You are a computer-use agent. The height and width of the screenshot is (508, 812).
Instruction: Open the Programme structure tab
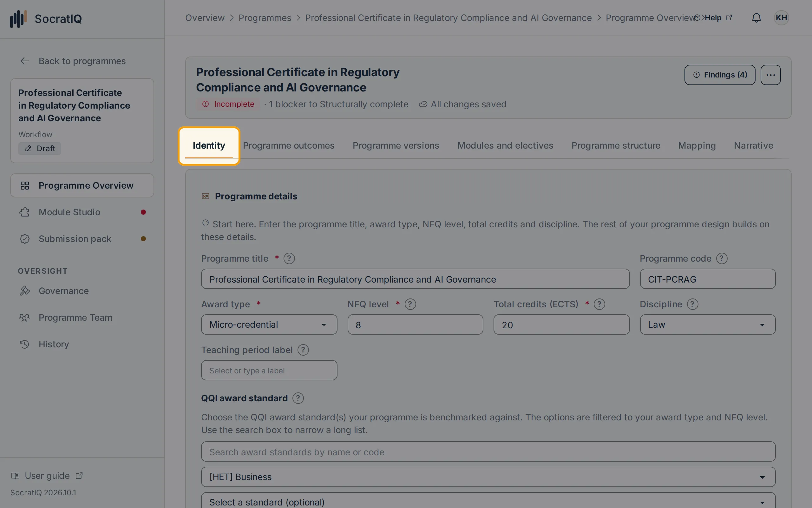click(616, 145)
